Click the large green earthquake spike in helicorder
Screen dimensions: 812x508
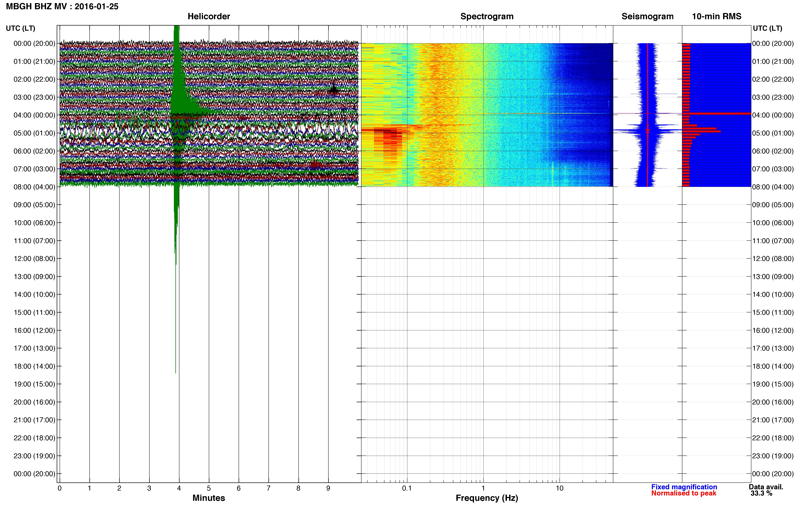(177, 101)
